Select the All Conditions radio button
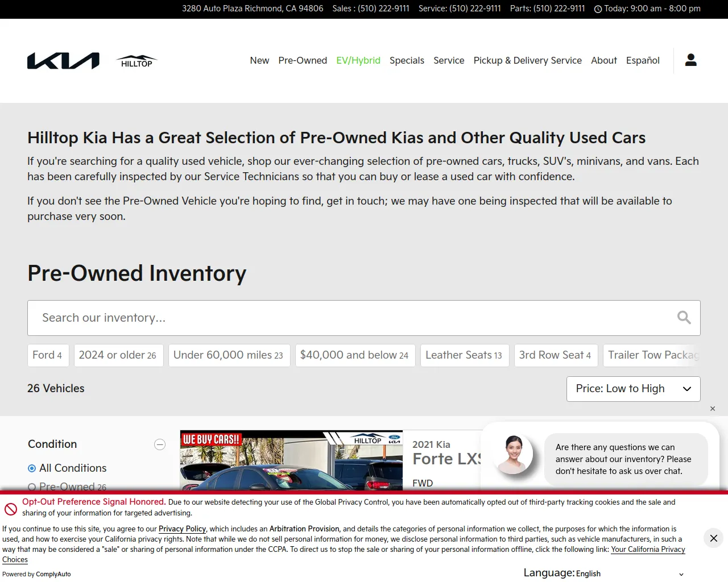Image resolution: width=728 pixels, height=582 pixels. [x=32, y=468]
